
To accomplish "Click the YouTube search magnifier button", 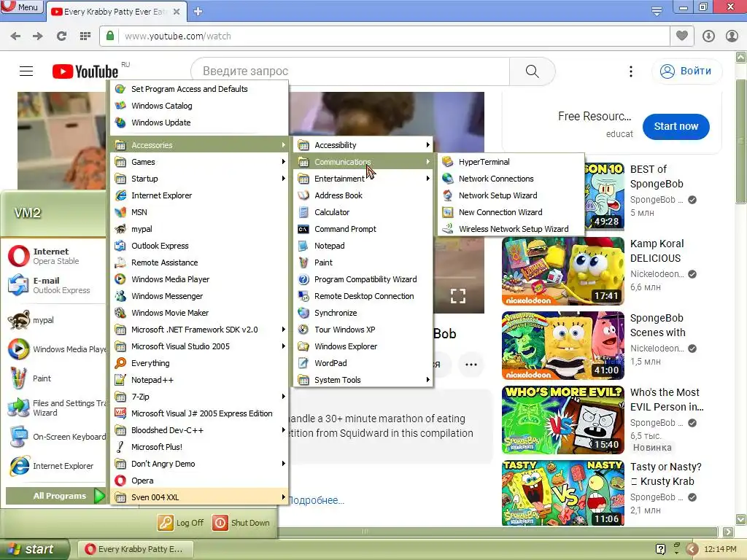I will (532, 71).
